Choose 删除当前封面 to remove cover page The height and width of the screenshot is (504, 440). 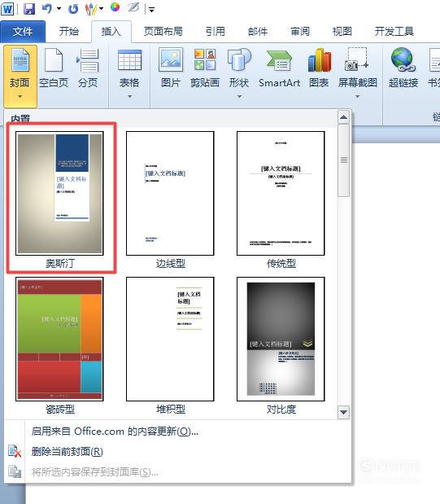[x=68, y=452]
